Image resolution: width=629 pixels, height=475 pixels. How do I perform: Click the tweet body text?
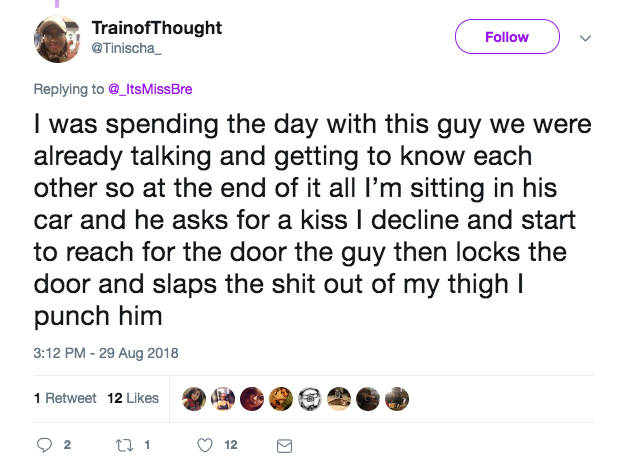tap(313, 220)
